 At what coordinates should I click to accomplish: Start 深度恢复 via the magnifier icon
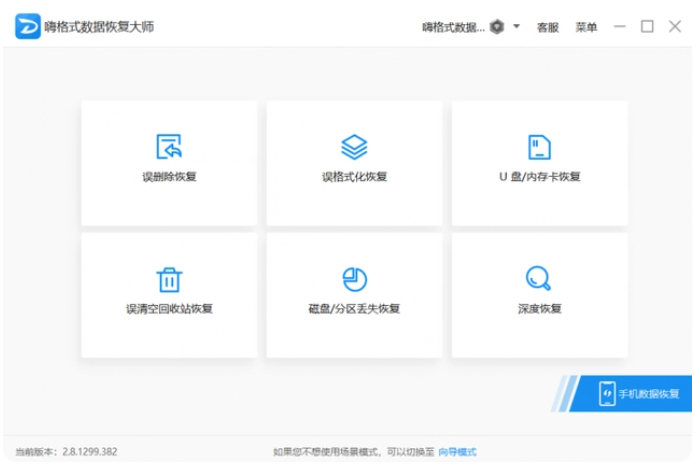(x=540, y=278)
